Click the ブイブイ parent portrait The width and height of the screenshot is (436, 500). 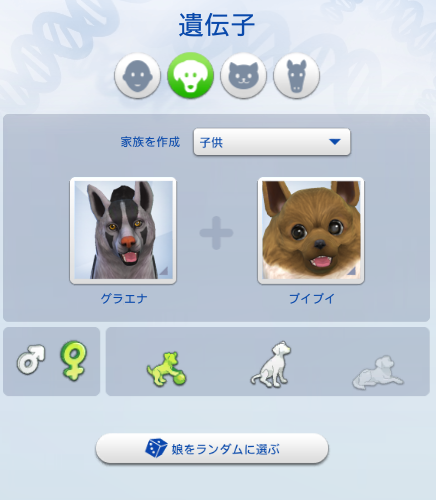coord(311,231)
